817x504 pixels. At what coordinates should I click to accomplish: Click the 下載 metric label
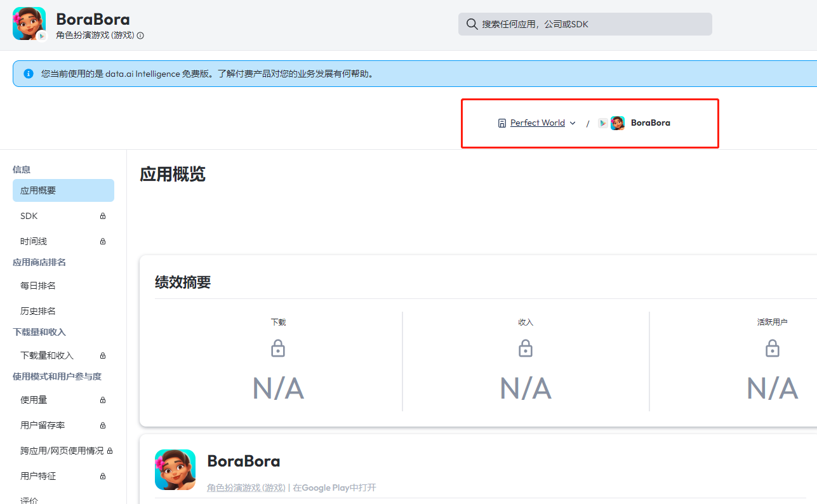point(278,322)
